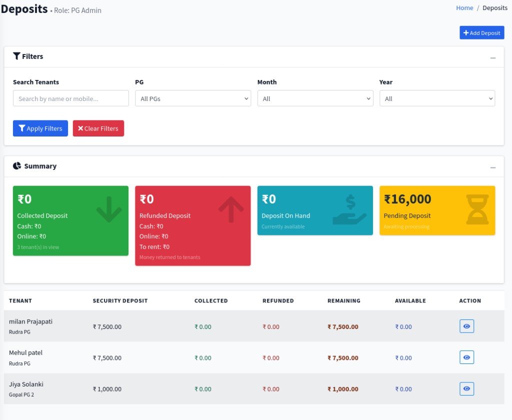View deposit details for milan Prajapati
Screen dimensions: 512x420
pyautogui.click(x=466, y=326)
